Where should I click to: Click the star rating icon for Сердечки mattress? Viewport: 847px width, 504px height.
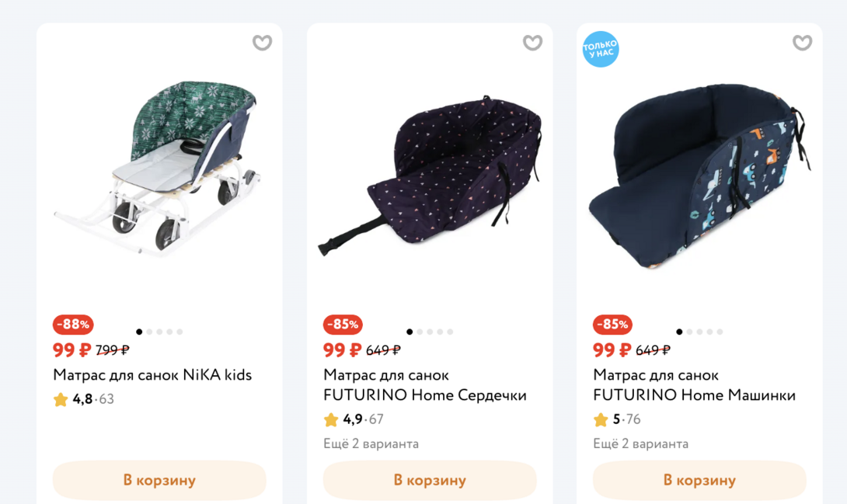[x=331, y=420]
